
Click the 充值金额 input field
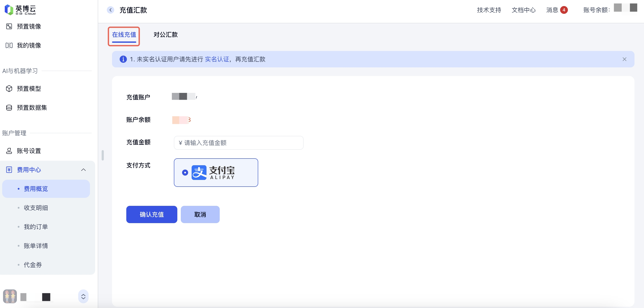(x=239, y=143)
